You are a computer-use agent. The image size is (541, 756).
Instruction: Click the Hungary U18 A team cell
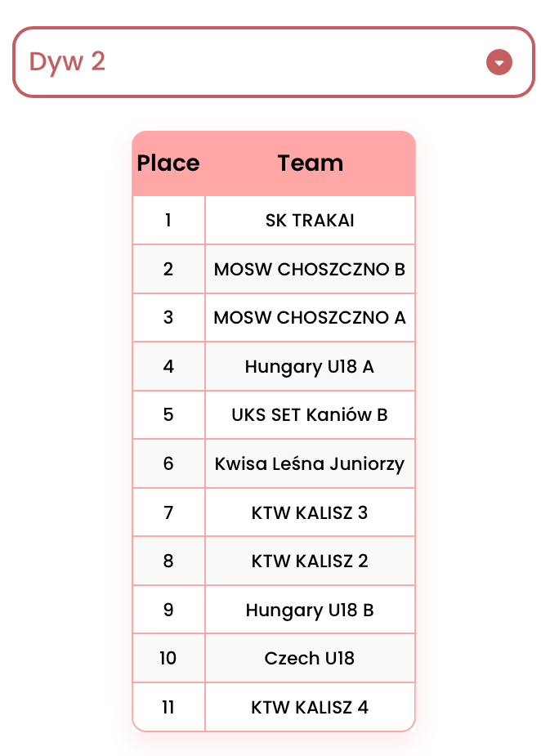(x=310, y=366)
